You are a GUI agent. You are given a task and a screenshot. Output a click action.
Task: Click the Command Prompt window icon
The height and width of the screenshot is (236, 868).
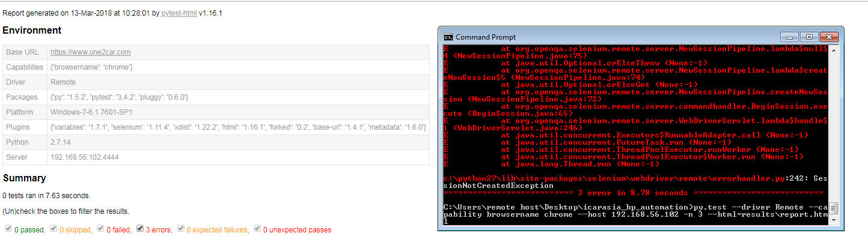(448, 37)
